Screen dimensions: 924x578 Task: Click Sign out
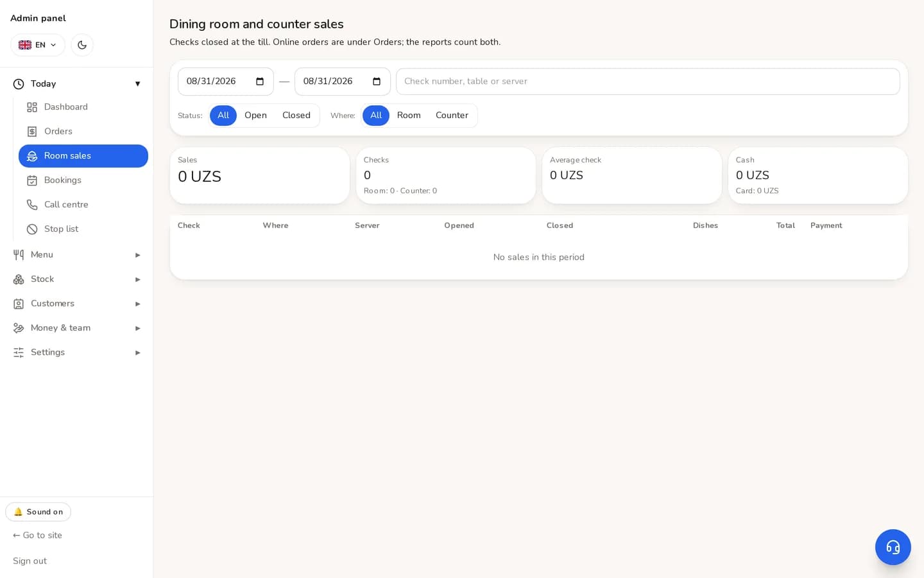(30, 561)
